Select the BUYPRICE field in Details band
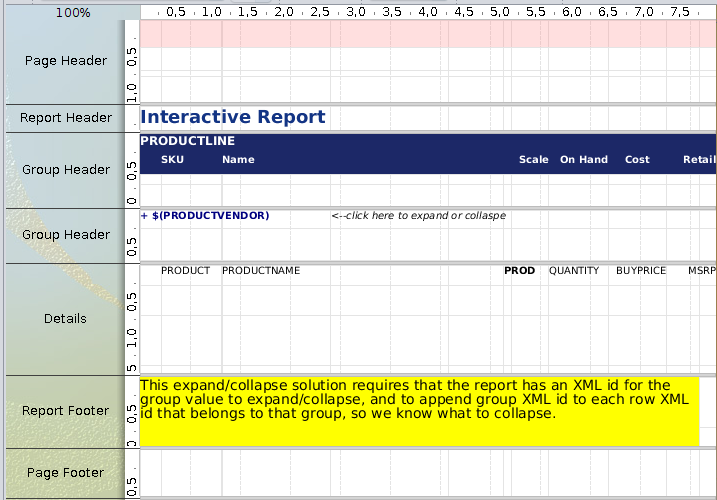This screenshot has height=500, width=717. click(641, 270)
